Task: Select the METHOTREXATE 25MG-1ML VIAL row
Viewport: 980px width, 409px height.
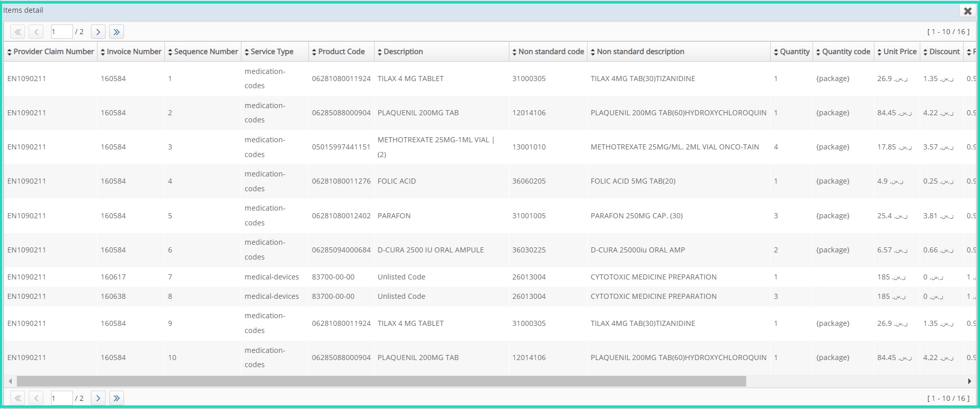Action: 490,147
